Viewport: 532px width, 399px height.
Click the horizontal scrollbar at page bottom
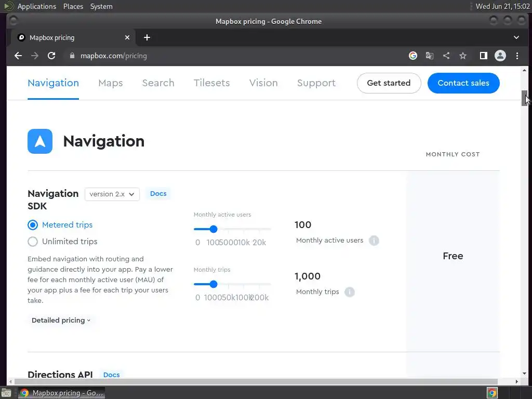[256, 382]
